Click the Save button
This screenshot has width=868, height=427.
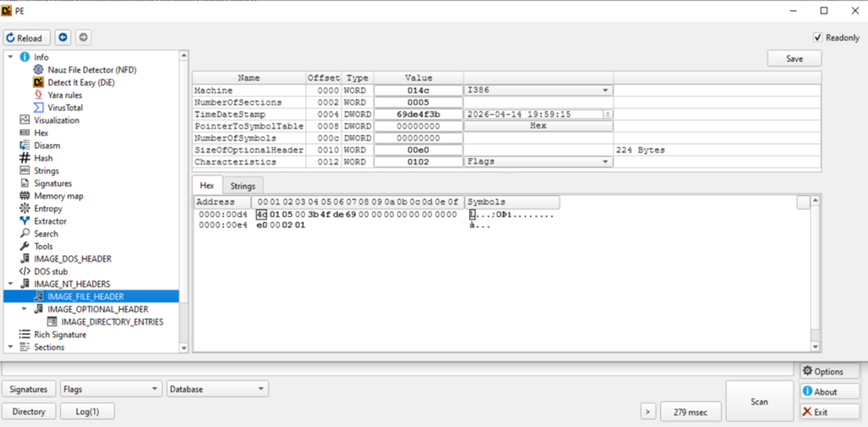tap(794, 58)
